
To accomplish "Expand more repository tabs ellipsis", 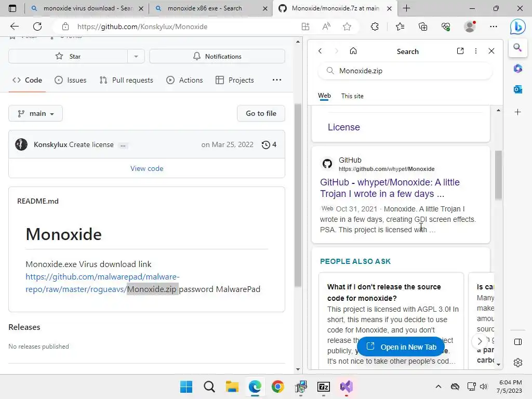I will 277,80.
